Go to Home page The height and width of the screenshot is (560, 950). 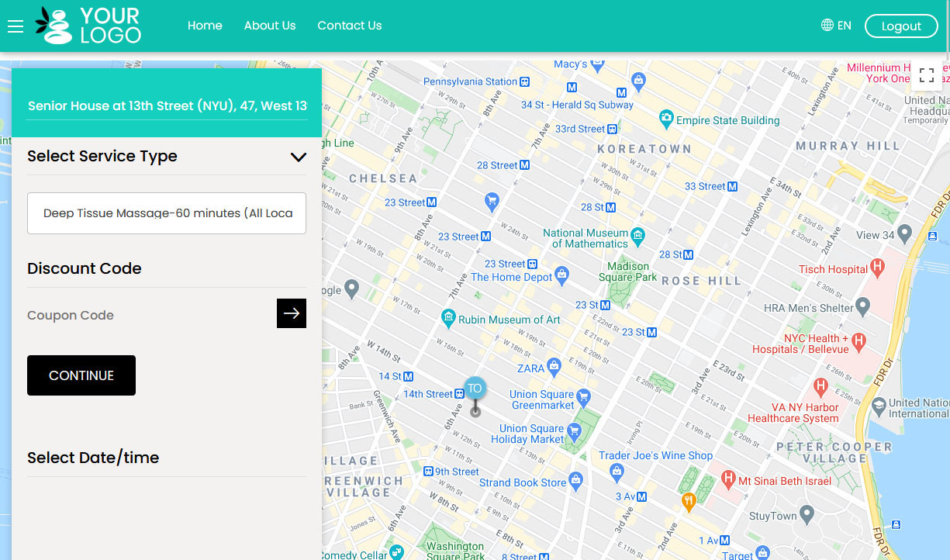click(205, 26)
